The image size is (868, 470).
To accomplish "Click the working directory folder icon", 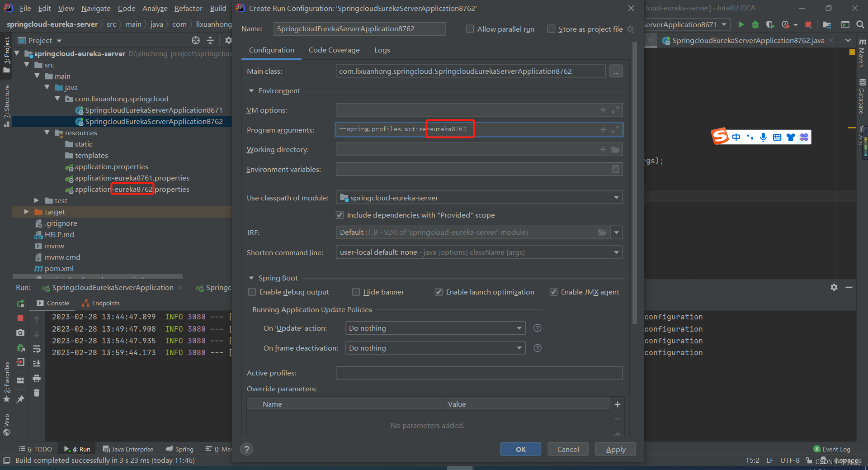I will coord(615,150).
